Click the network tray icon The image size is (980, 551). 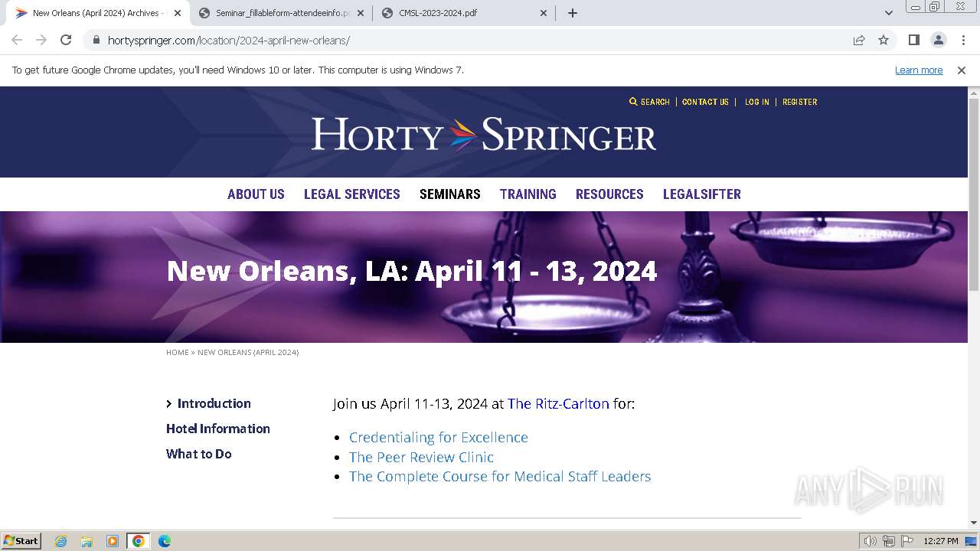tap(889, 541)
